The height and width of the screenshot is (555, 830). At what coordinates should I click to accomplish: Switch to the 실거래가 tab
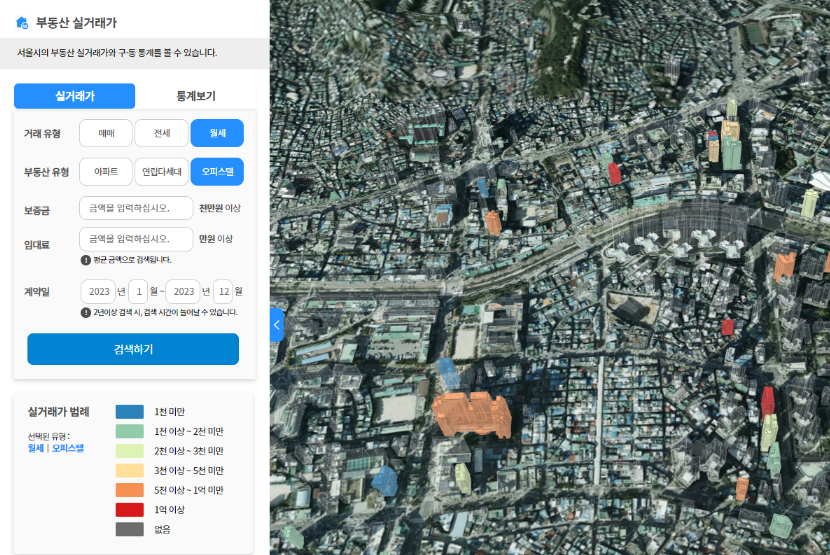pyautogui.click(x=74, y=96)
